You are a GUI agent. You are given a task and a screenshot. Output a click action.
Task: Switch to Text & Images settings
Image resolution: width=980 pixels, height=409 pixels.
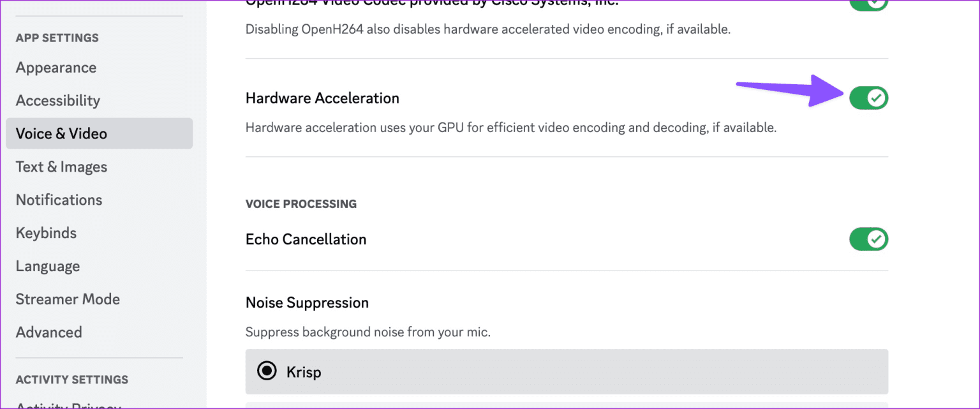tap(61, 167)
